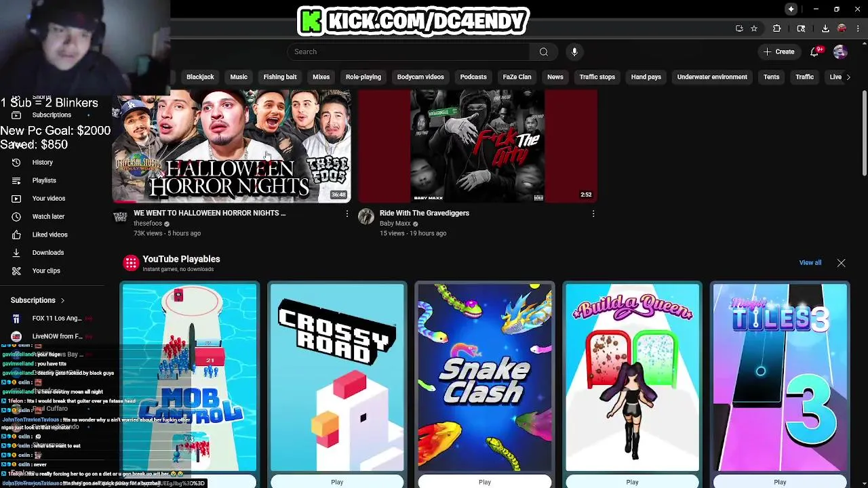The height and width of the screenshot is (488, 868).
Task: Select the Bodycam videos filter chip
Action: click(x=420, y=77)
